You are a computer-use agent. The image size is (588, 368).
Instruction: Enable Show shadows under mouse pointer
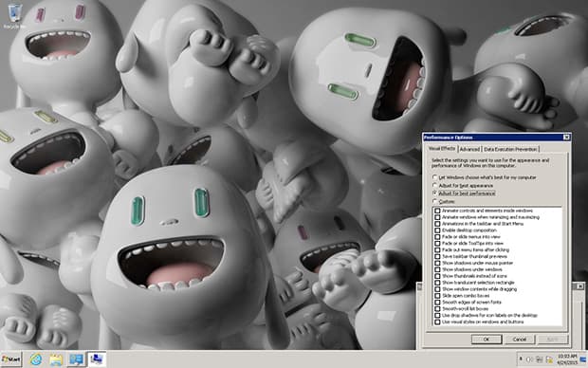tap(437, 263)
